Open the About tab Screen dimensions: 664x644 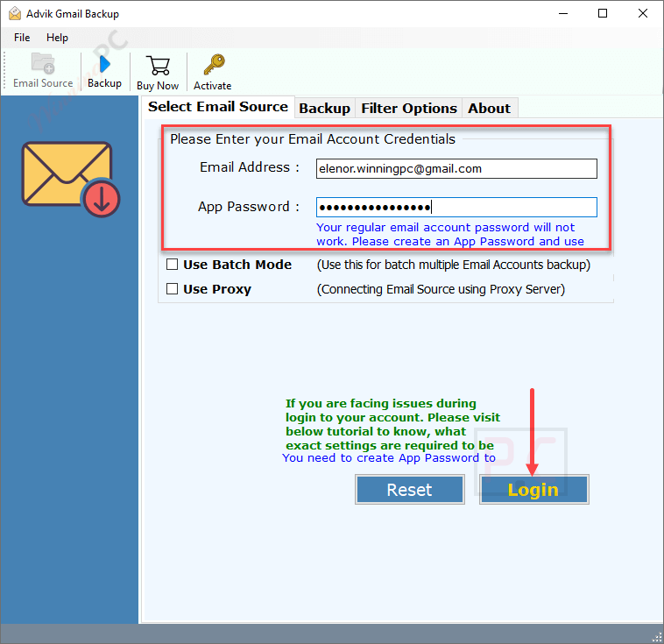489,108
